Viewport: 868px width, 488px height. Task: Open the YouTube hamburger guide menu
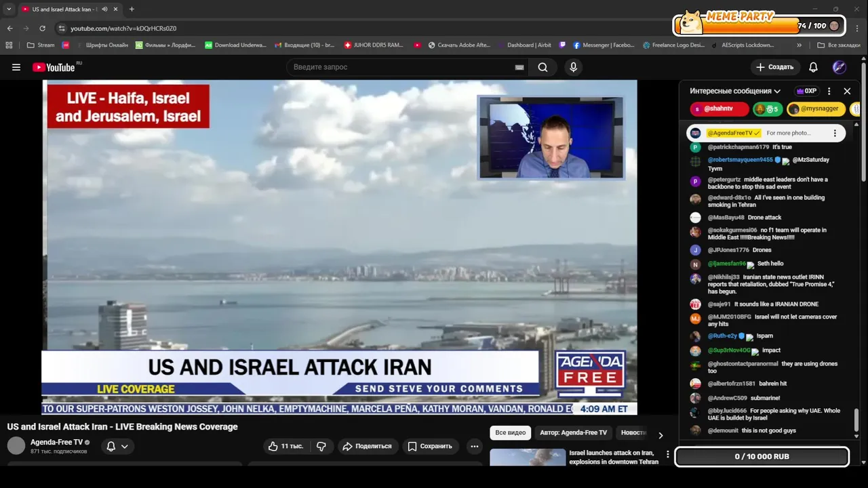click(x=16, y=67)
